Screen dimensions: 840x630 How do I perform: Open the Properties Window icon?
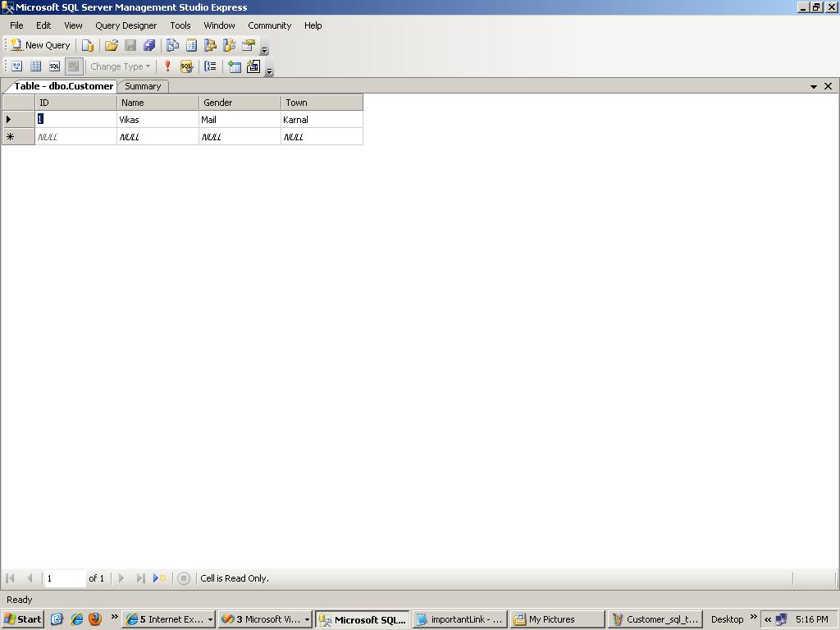(x=248, y=46)
